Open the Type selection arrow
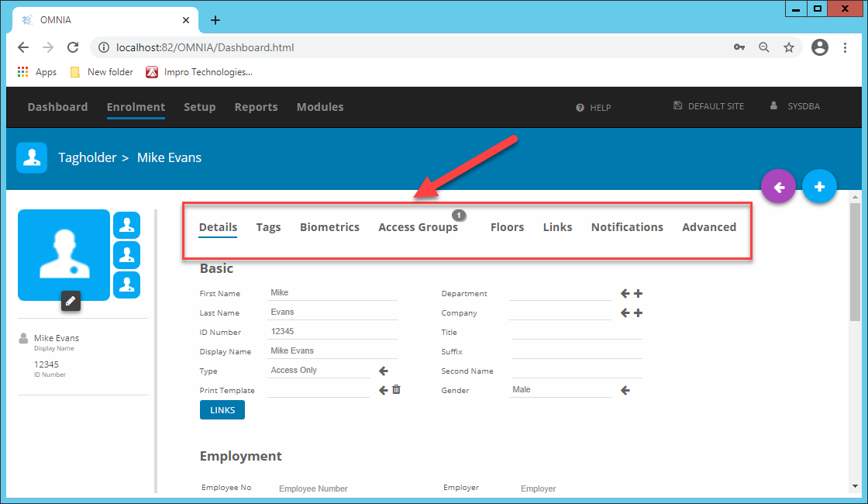Image resolution: width=868 pixels, height=504 pixels. 383,371
